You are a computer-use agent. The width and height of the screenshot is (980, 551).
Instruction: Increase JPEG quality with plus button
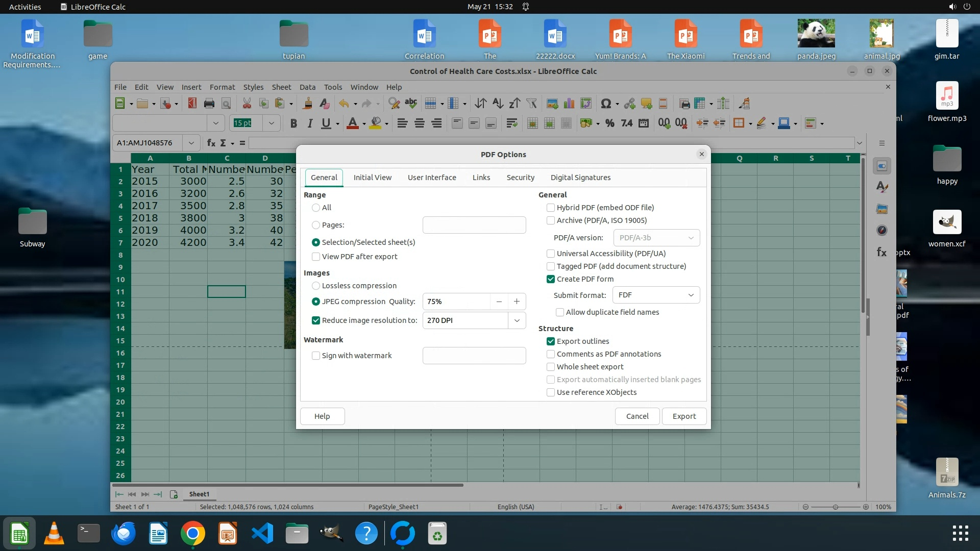coord(517,302)
